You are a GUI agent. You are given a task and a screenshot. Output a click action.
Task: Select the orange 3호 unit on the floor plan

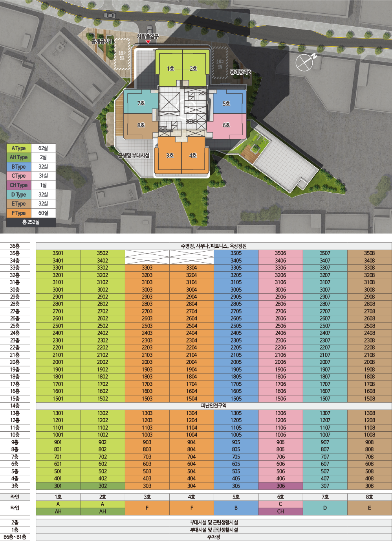coord(170,155)
